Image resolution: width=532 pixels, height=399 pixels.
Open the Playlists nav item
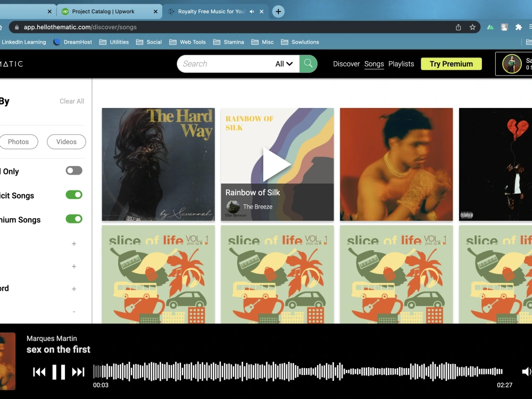click(x=401, y=64)
